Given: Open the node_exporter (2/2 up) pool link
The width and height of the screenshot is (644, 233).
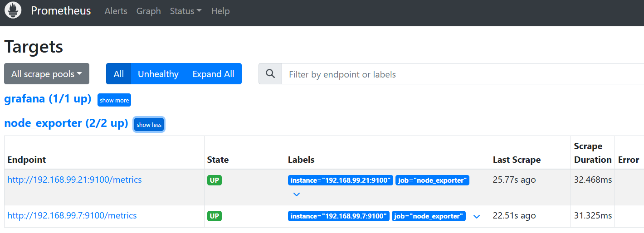Looking at the screenshot, I should pos(66,123).
